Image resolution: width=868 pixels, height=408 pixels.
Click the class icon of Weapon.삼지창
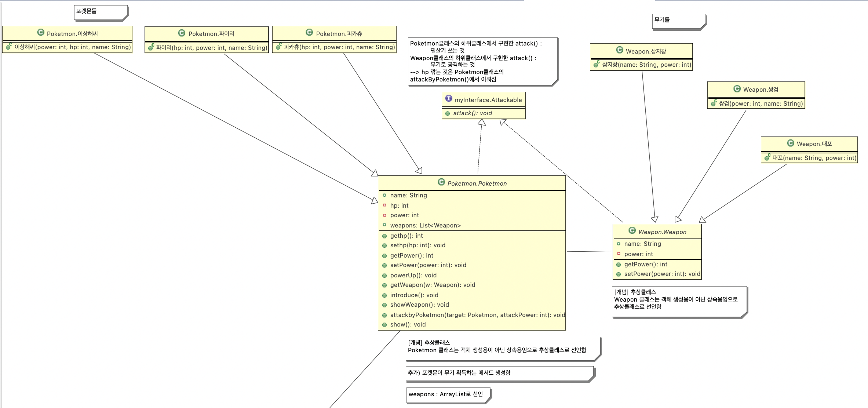[619, 50]
